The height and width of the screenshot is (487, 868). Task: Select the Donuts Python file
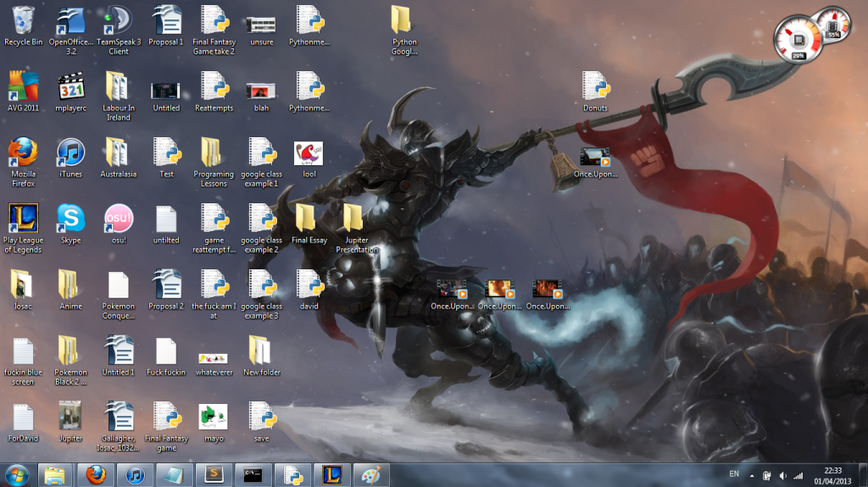[x=596, y=86]
